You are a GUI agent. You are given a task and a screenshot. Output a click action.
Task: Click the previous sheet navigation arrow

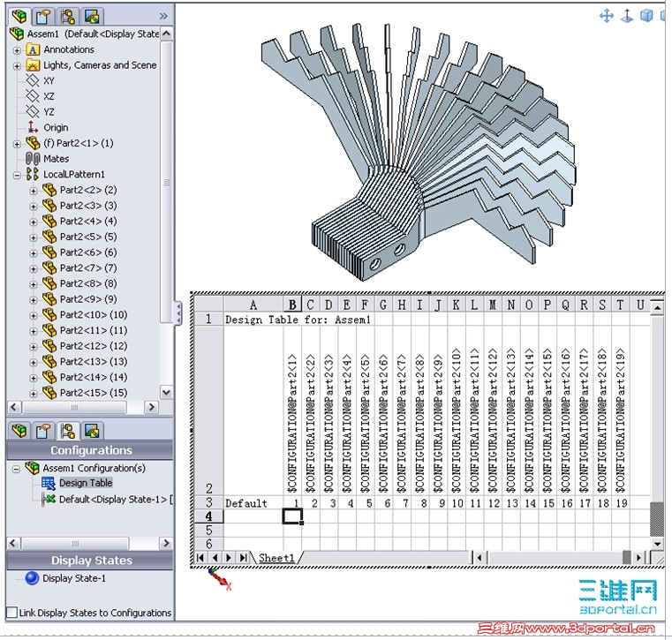pos(215,558)
